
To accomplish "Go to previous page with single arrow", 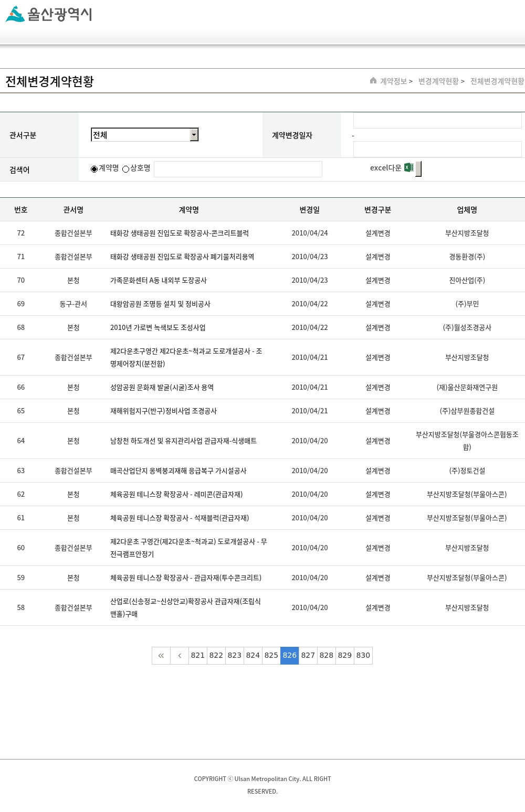I will pos(180,656).
